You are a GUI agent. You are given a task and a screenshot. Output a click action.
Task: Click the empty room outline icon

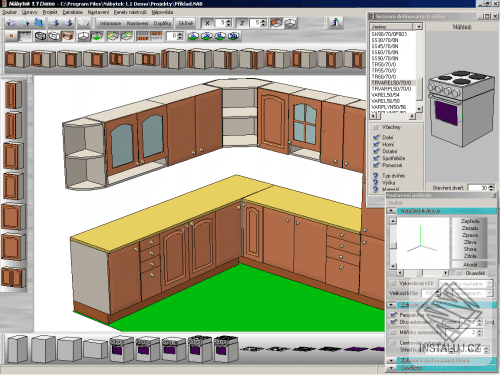83,36
